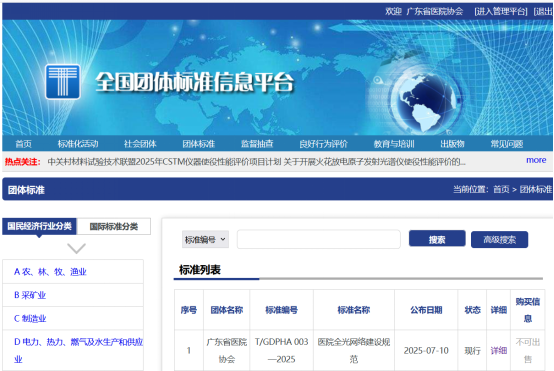Click 首页 in the breadcrumb
This screenshot has width=554, height=371.
point(501,189)
